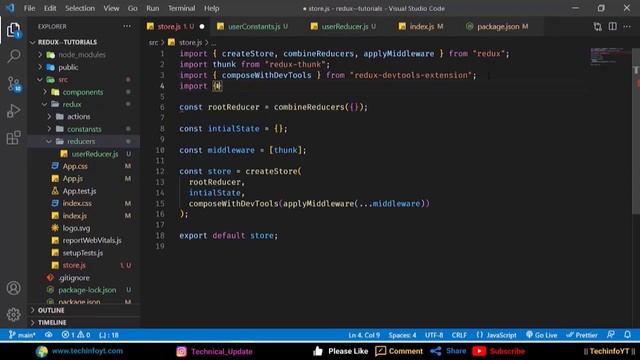The width and height of the screenshot is (640, 360).
Task: Switch to the index.js tab
Action: [x=426, y=27]
